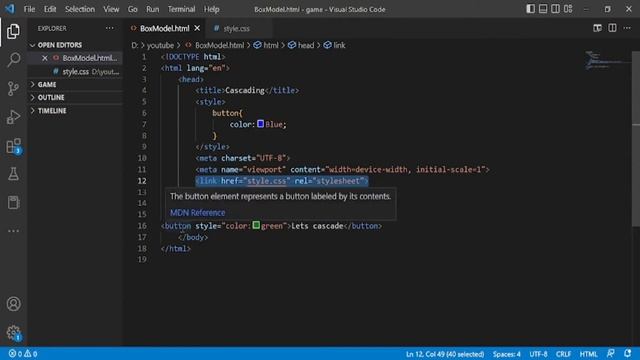Open the View menu
The width and height of the screenshot is (640, 360).
pyautogui.click(x=111, y=9)
